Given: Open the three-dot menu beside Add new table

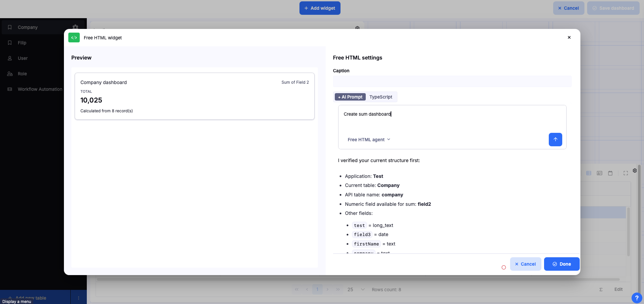Looking at the screenshot, I should tap(79, 298).
